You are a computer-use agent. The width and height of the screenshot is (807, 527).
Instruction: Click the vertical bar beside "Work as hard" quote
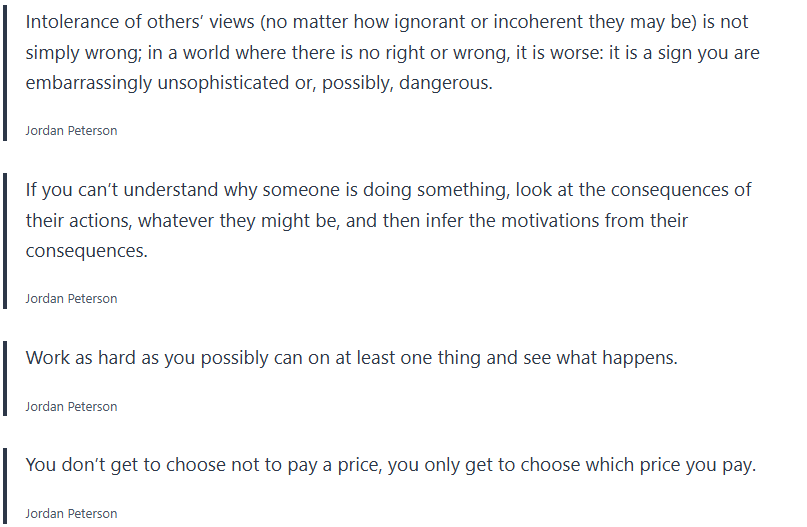point(5,379)
